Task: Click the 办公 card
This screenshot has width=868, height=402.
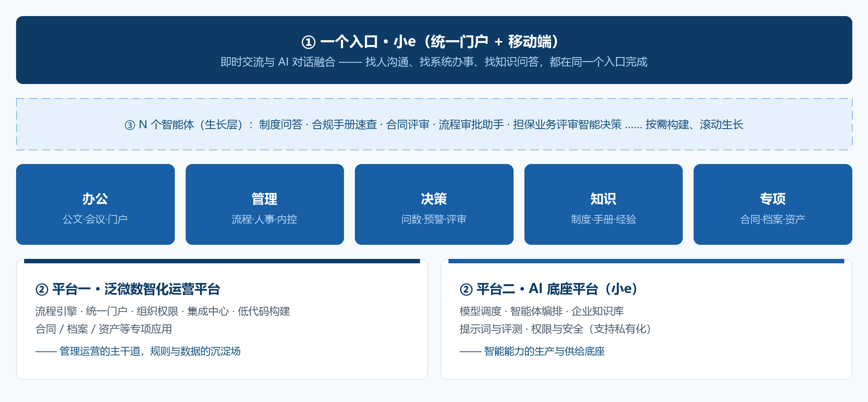Action: [x=95, y=204]
